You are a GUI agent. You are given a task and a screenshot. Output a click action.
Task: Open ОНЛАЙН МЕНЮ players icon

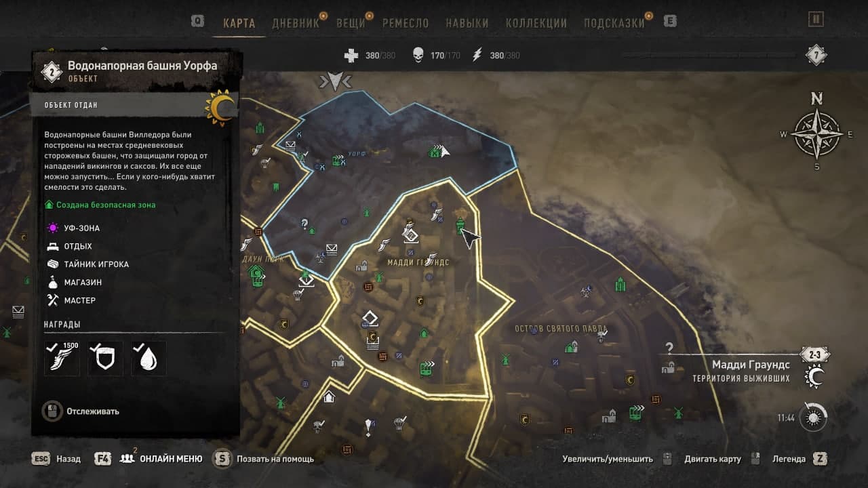pyautogui.click(x=127, y=459)
